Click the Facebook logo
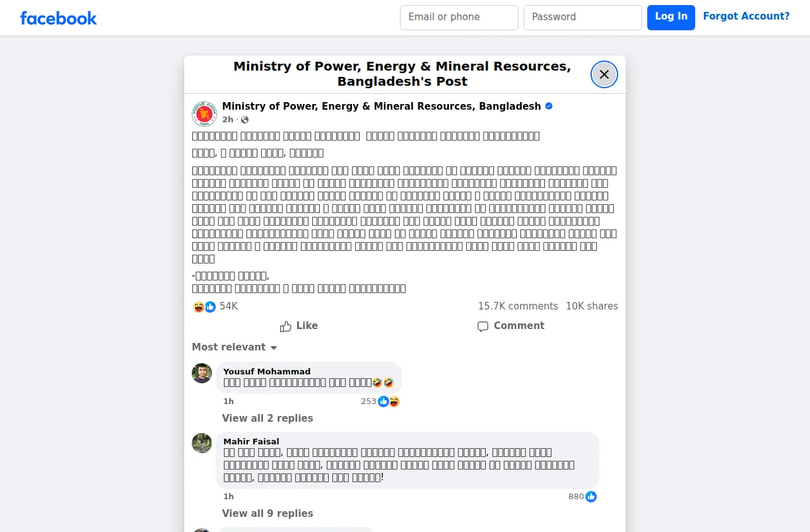 click(58, 18)
